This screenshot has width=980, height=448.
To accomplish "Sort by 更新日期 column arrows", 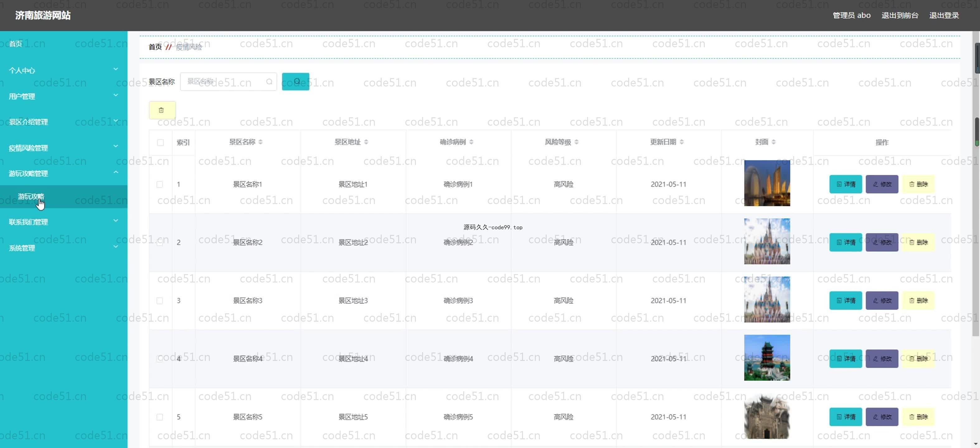I will pyautogui.click(x=682, y=142).
